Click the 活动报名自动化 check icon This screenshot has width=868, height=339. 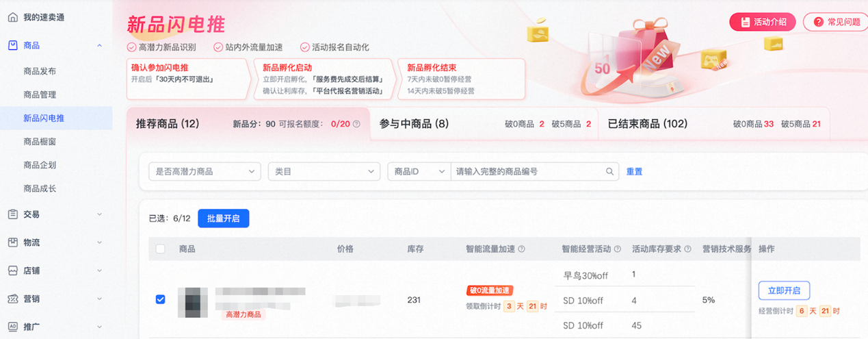tap(305, 47)
